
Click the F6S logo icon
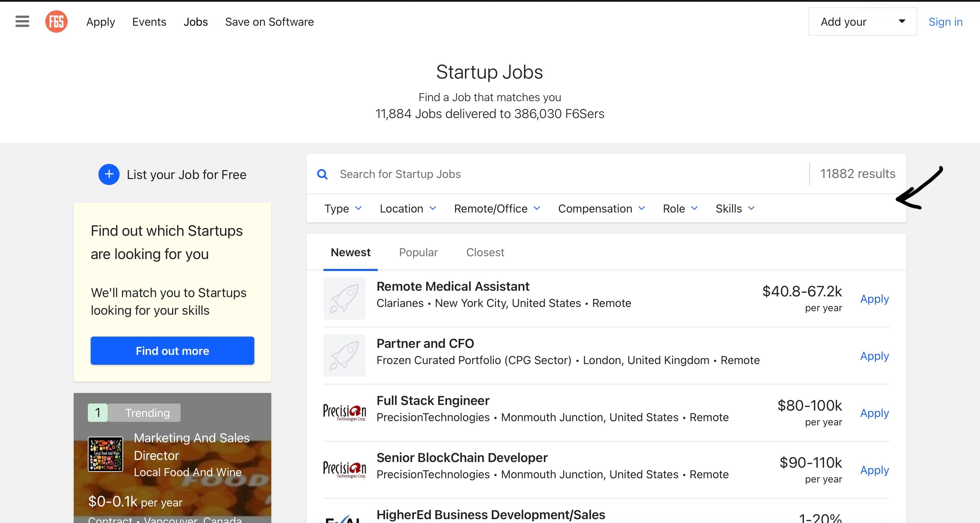click(x=56, y=21)
